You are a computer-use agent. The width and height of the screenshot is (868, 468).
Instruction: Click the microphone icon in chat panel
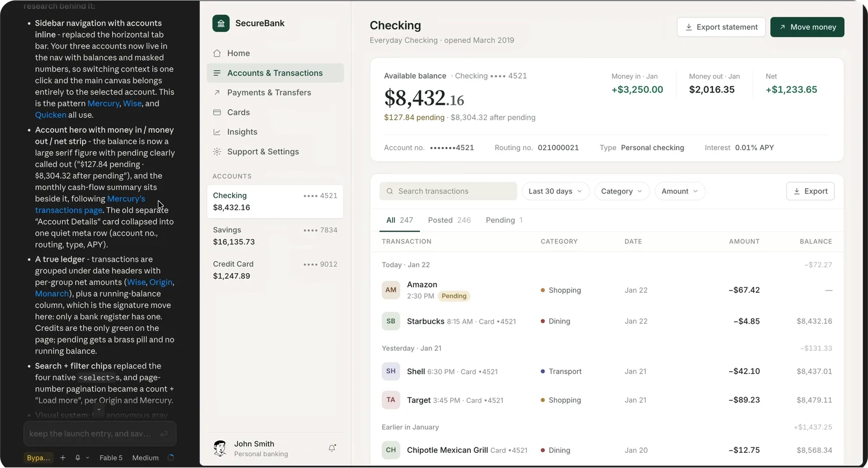(x=78, y=458)
